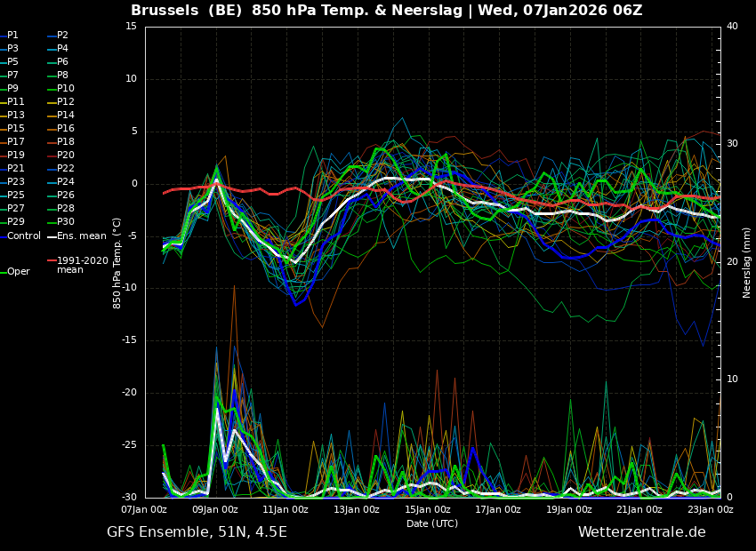756x551 pixels.
Task: Click the P2 legend entry
Action: point(58,36)
